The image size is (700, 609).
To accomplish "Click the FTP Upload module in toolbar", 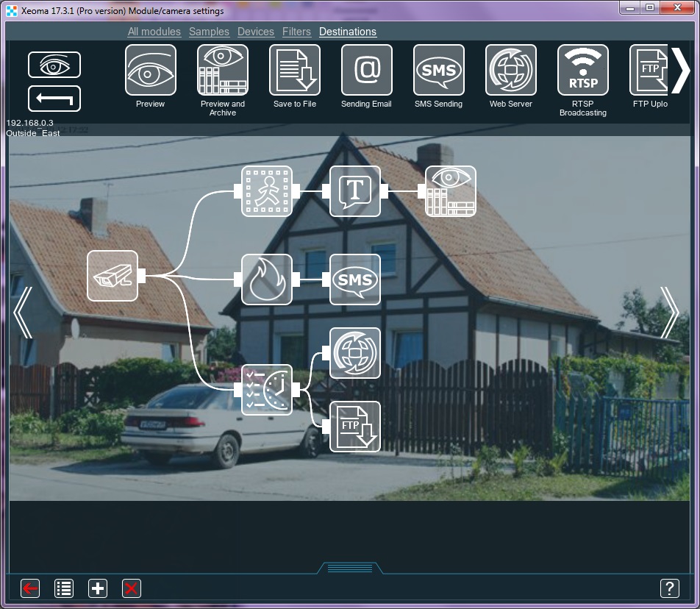I will coord(649,70).
